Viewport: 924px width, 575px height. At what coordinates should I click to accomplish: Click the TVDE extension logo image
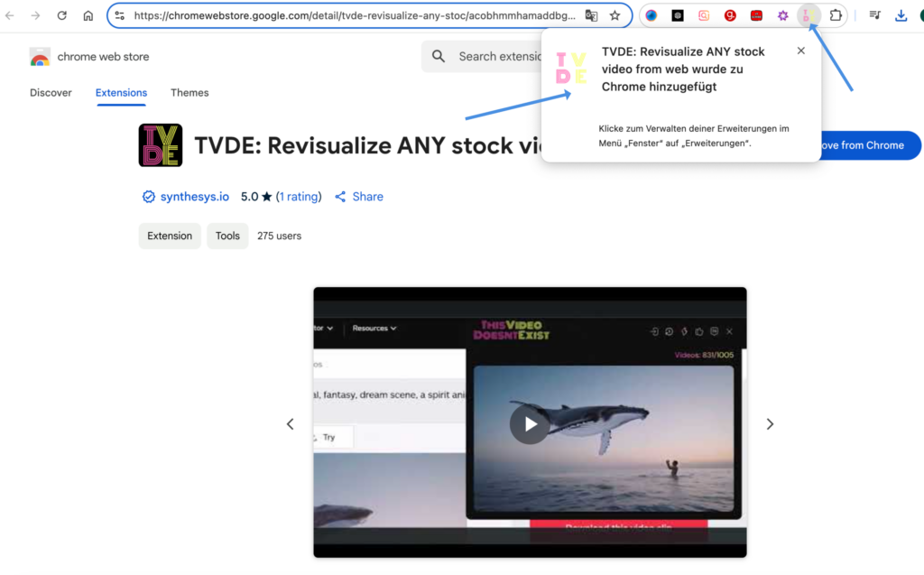click(x=161, y=145)
